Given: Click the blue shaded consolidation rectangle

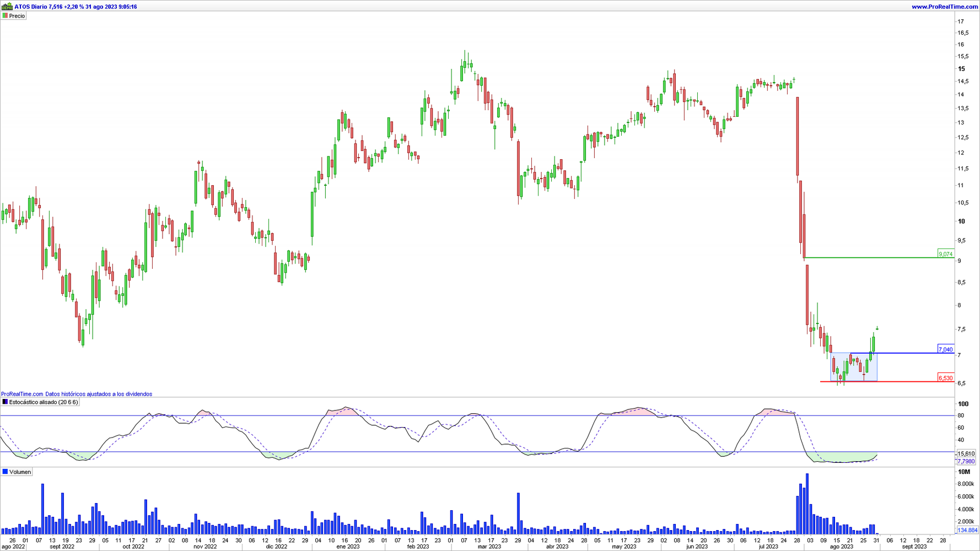Looking at the screenshot, I should click(854, 367).
